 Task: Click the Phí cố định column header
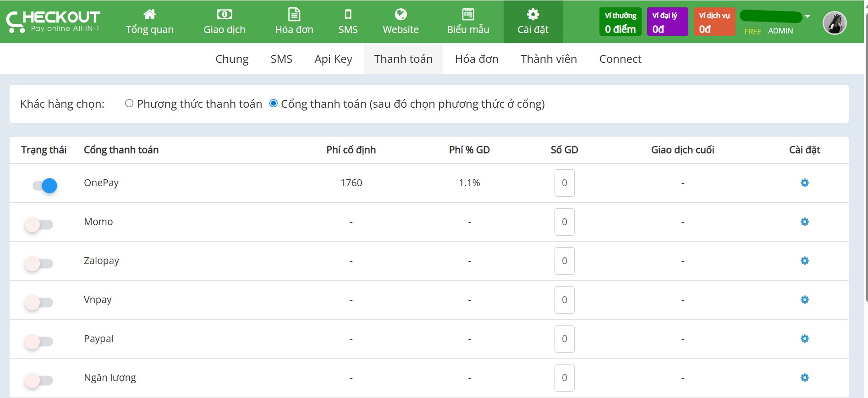pyautogui.click(x=351, y=150)
